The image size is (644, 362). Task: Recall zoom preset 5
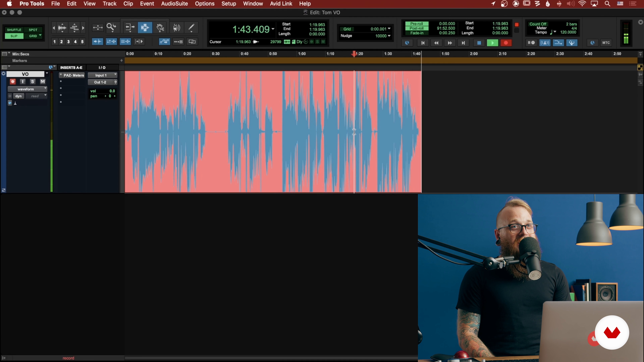click(82, 42)
